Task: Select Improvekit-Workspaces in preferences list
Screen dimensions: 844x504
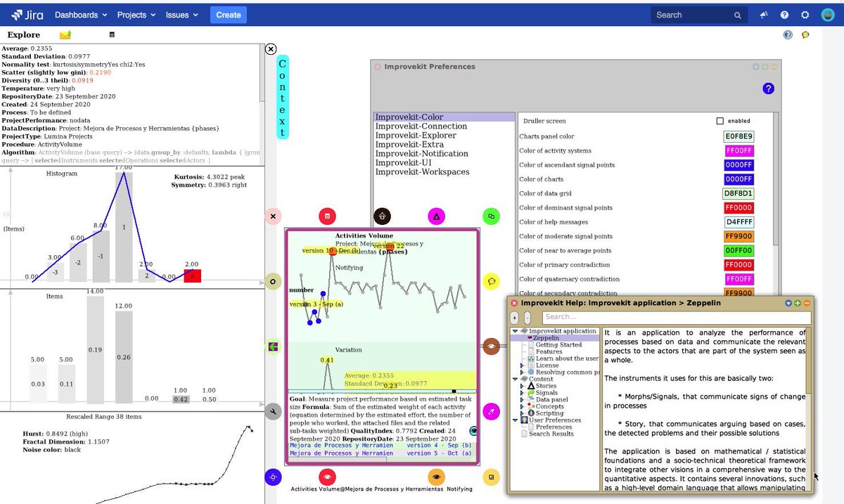Action: pyautogui.click(x=445, y=172)
